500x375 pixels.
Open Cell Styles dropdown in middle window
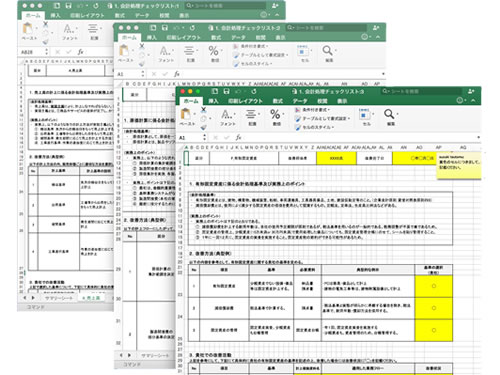(x=253, y=63)
